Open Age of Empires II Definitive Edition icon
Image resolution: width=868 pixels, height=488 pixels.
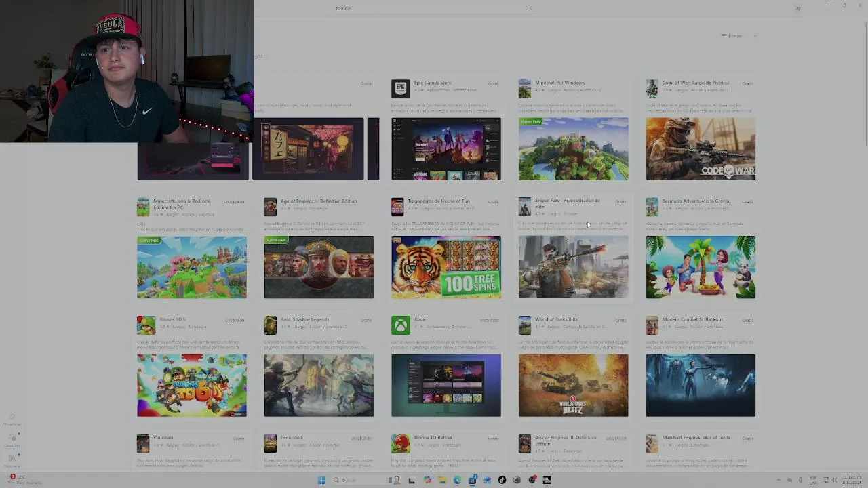[x=270, y=207]
